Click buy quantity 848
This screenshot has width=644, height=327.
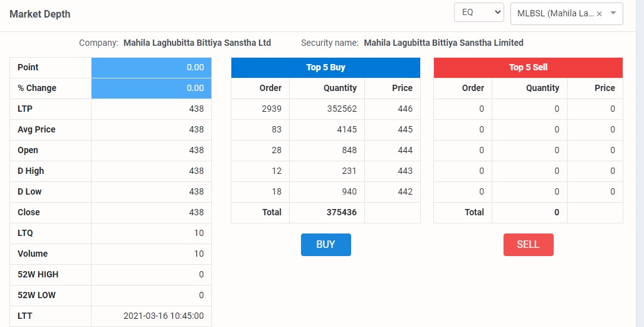(x=349, y=150)
